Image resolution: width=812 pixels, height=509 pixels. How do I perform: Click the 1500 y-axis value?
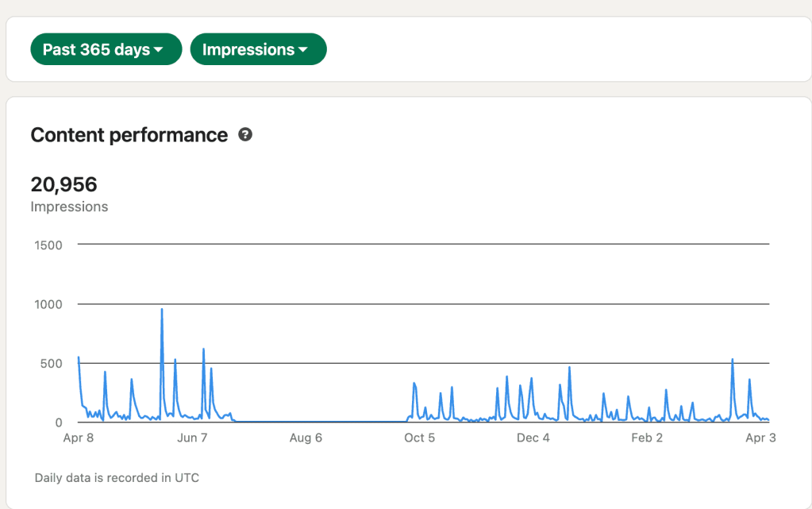tap(48, 245)
